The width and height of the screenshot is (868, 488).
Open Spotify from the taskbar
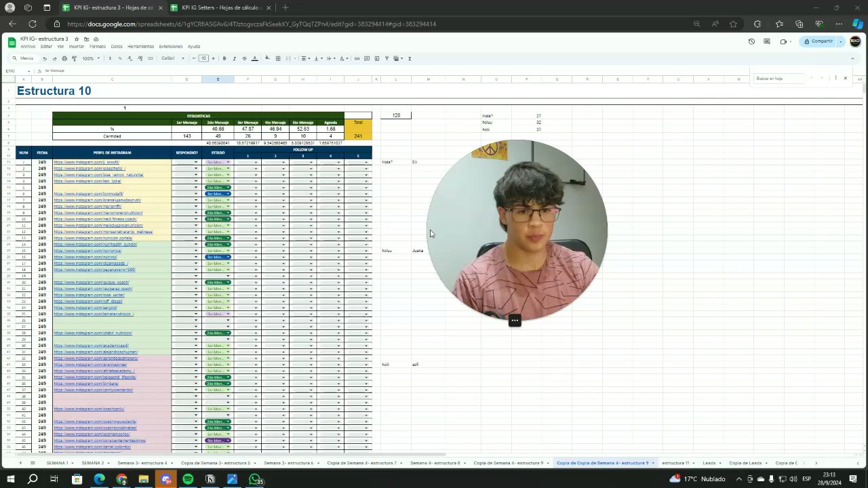(188, 479)
